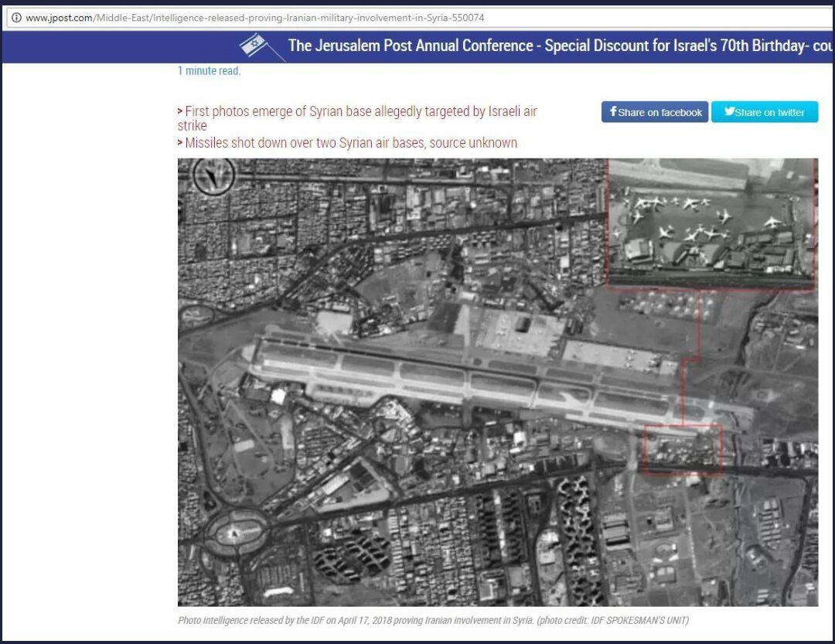The height and width of the screenshot is (644, 835).
Task: Click the site info icon in address bar
Action: tap(16, 18)
